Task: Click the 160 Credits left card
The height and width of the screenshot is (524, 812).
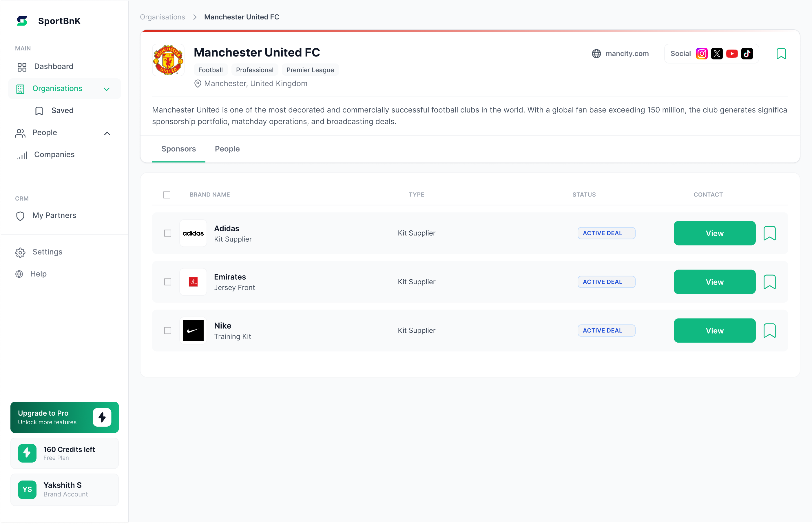Action: click(x=65, y=454)
